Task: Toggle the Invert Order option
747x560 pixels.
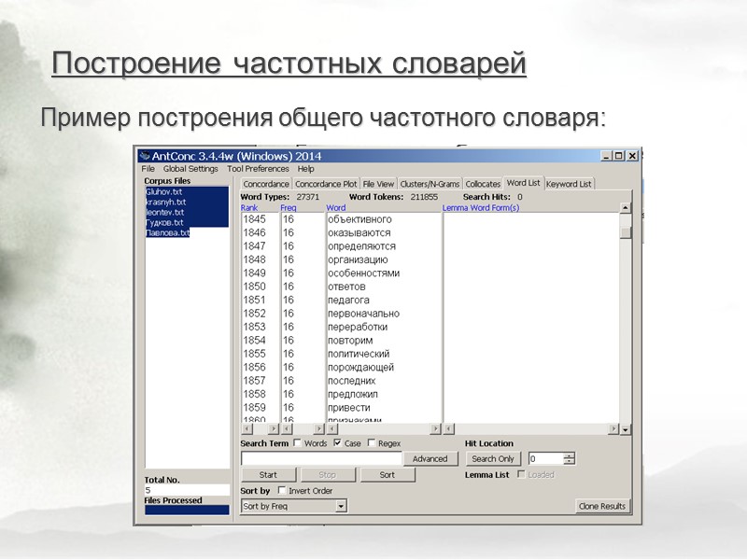Action: pos(281,492)
